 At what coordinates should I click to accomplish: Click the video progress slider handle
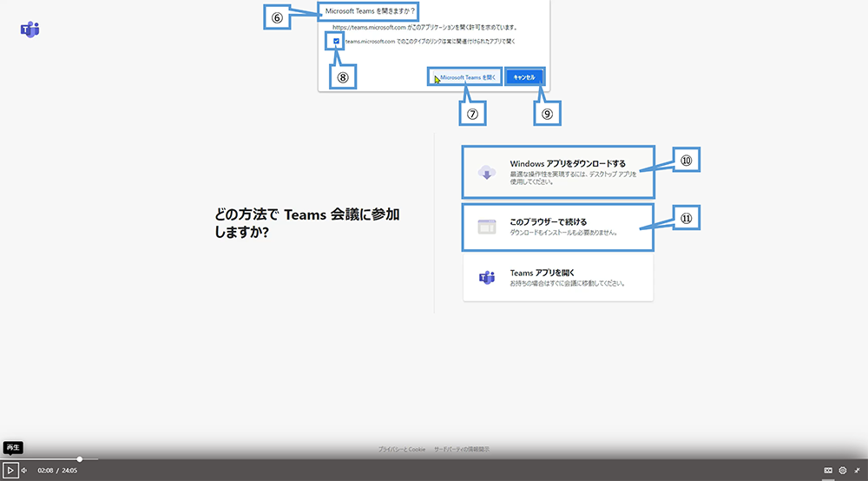[80, 459]
